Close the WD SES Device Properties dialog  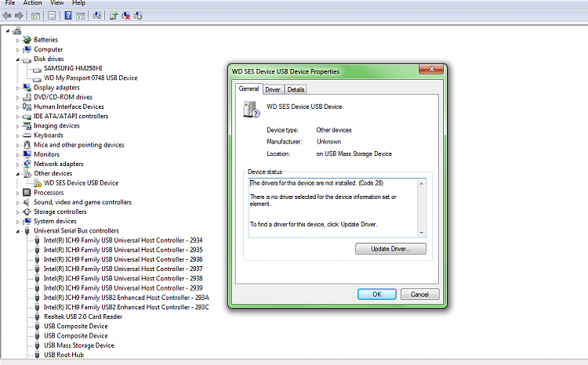[431, 69]
